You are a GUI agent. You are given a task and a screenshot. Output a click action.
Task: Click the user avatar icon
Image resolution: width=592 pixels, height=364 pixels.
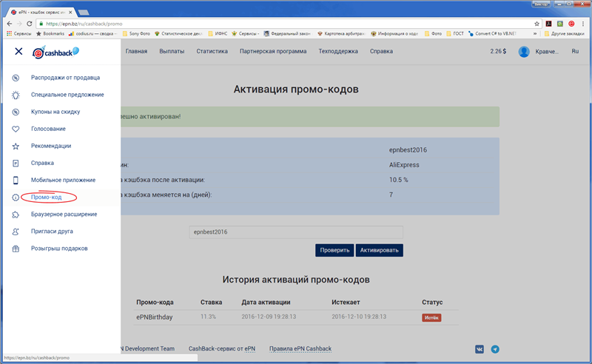point(524,52)
